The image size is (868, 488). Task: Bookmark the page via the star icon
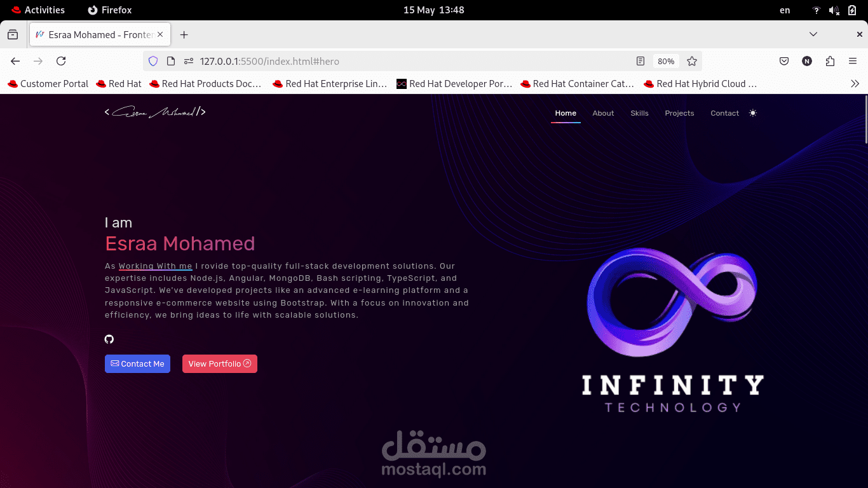(691, 61)
